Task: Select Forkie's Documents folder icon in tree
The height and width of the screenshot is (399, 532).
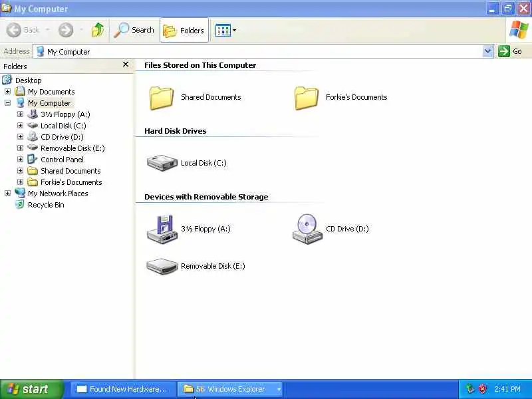Action: click(x=33, y=182)
